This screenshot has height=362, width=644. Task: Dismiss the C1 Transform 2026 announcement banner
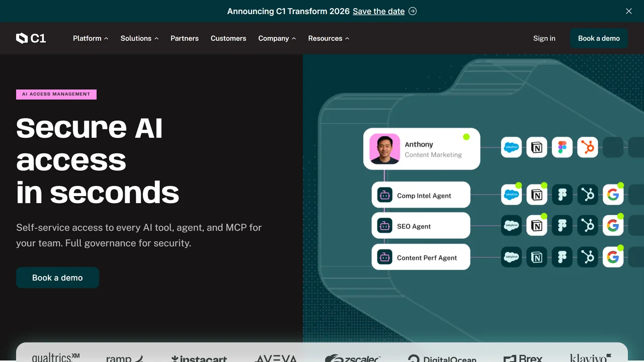pyautogui.click(x=628, y=11)
